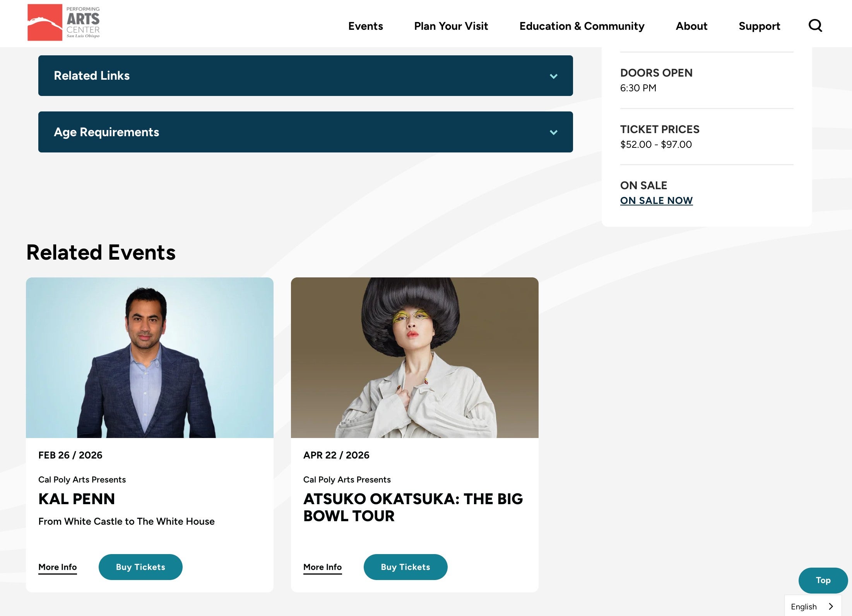
Task: Open the English language selector
Action: coord(812,606)
